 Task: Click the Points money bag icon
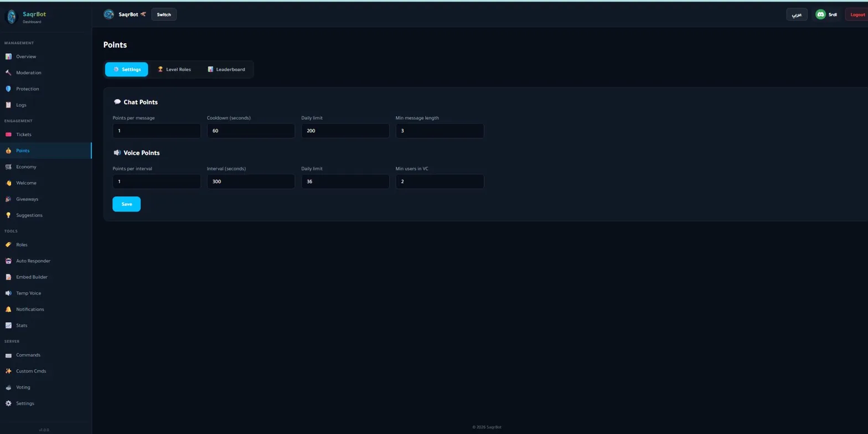click(8, 151)
